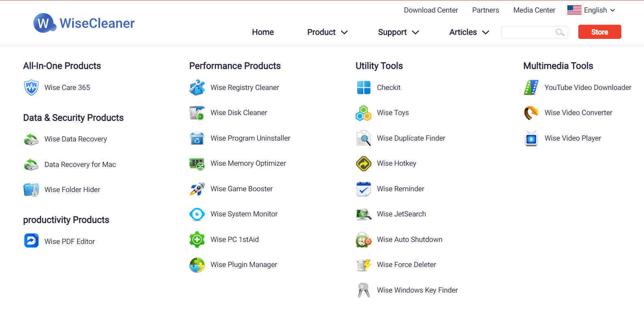Click the Wise Data Recovery icon
The height and width of the screenshot is (310, 644).
(x=31, y=139)
